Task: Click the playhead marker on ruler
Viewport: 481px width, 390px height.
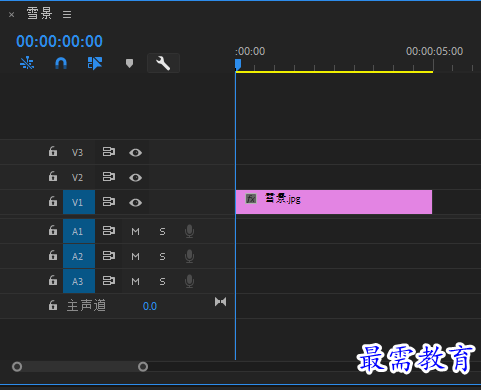Action: (238, 64)
